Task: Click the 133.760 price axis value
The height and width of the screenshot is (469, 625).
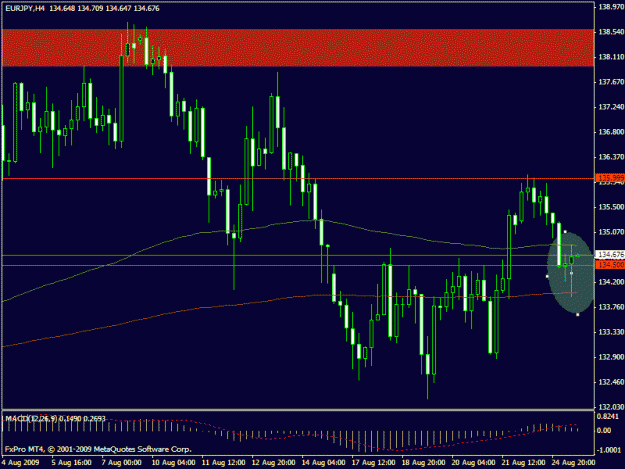Action: pos(611,307)
